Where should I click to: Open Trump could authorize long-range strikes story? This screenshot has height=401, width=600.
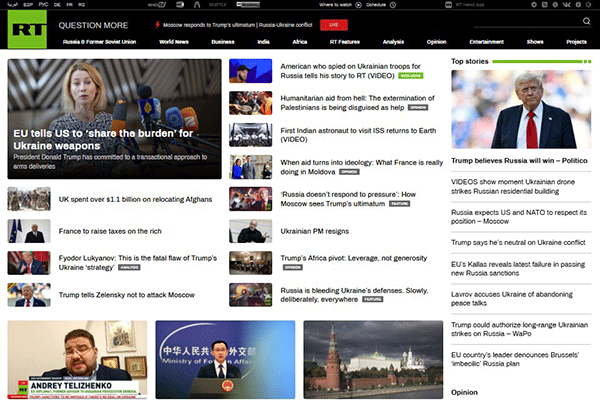520,329
